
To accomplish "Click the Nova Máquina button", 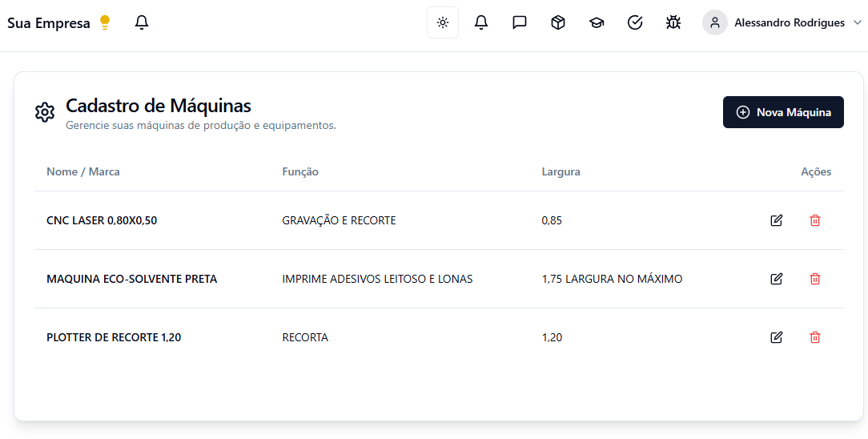I will click(x=783, y=112).
